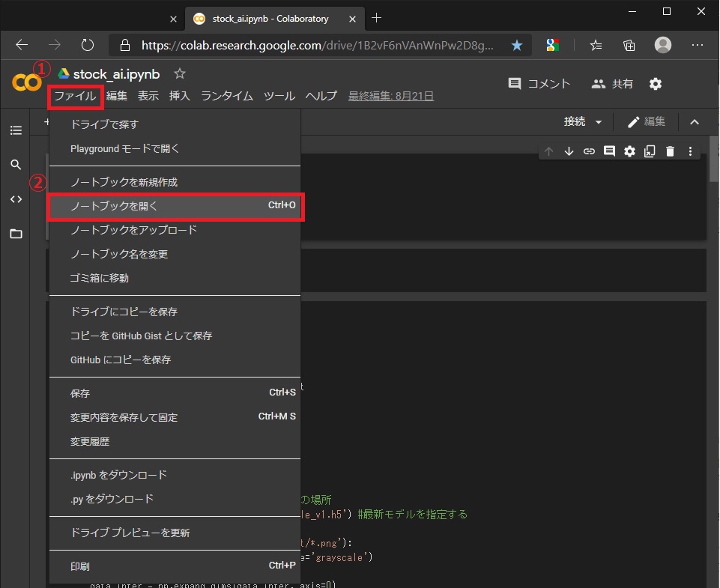This screenshot has width=720, height=588.
Task: Select .ipynb をダウンロード
Action: click(175, 475)
